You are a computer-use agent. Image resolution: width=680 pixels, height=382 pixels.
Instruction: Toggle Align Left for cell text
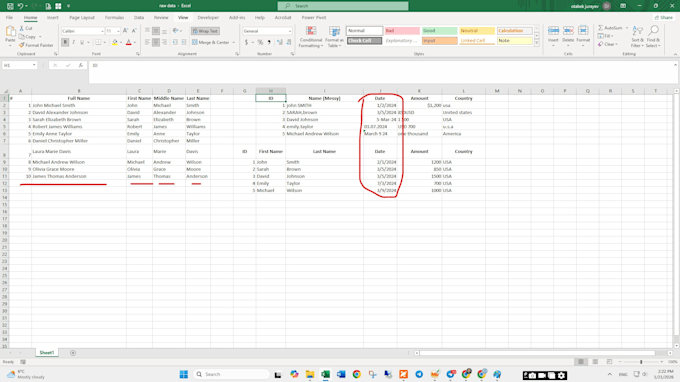147,42
